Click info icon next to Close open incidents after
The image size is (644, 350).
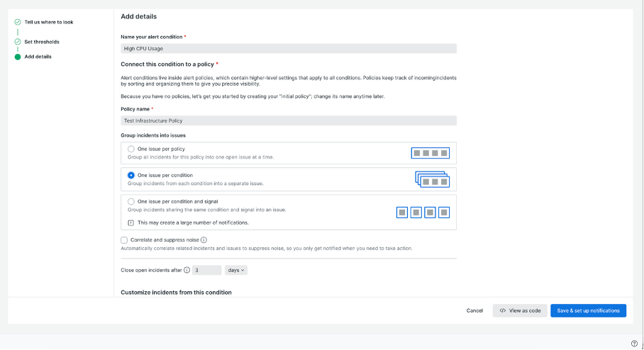[187, 270]
